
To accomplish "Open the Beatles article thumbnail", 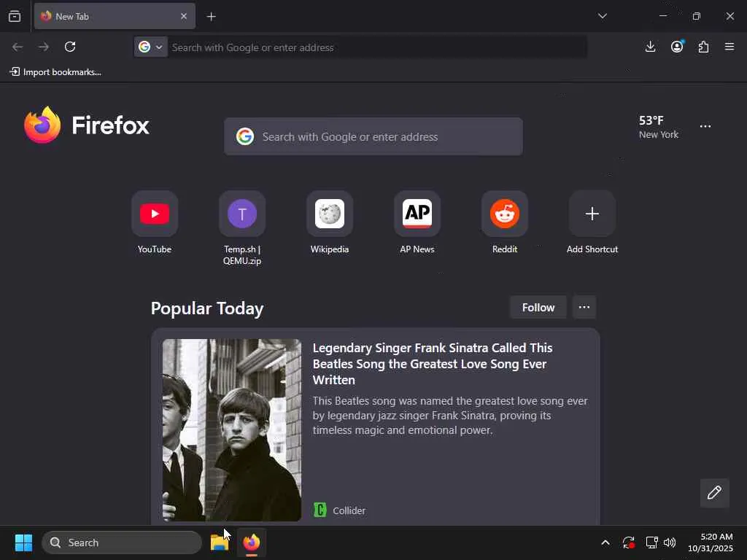I will pyautogui.click(x=232, y=430).
